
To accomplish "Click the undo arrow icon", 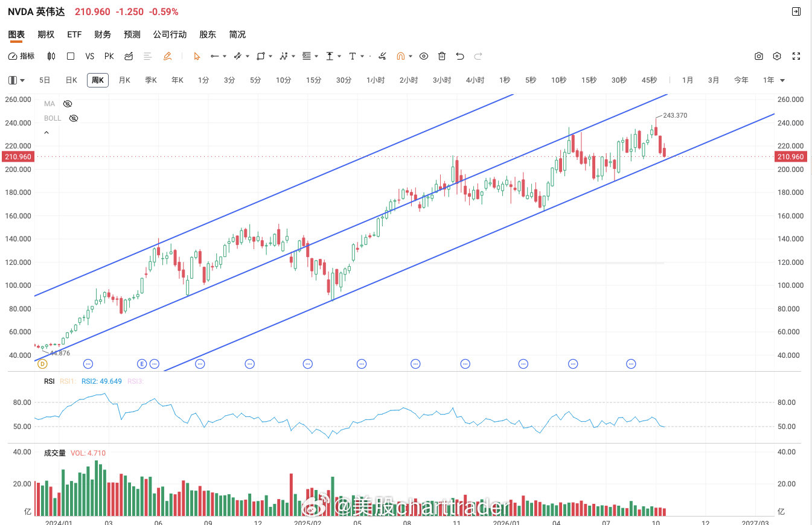I will [x=460, y=56].
